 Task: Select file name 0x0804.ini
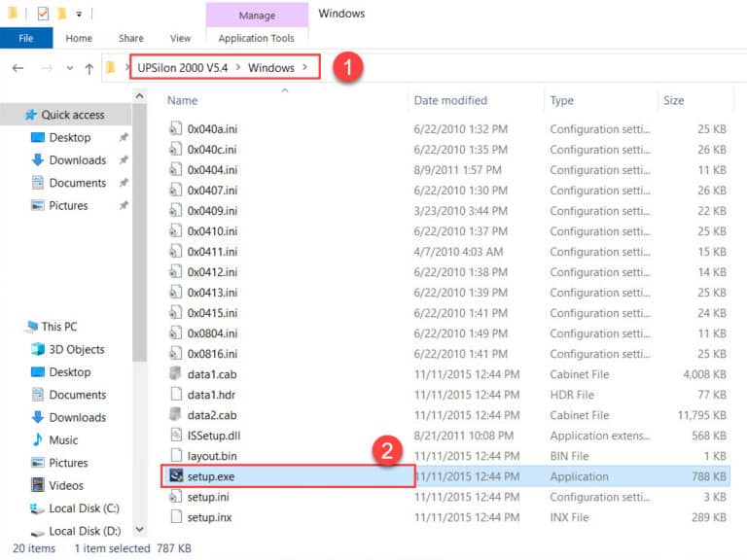[x=212, y=333]
